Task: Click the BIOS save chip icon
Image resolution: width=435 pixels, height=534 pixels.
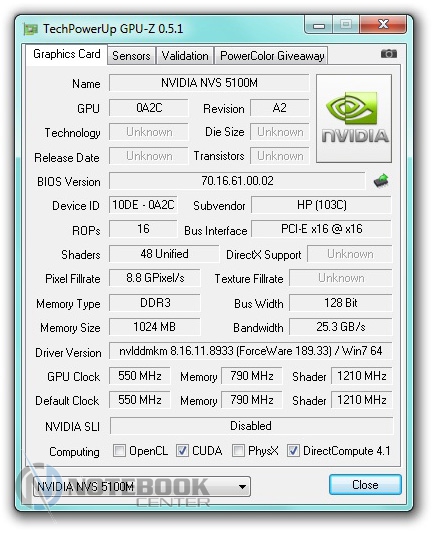Action: click(x=381, y=180)
